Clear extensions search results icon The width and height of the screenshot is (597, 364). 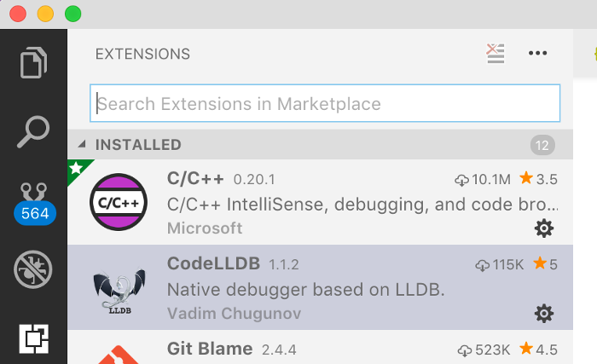tap(496, 54)
